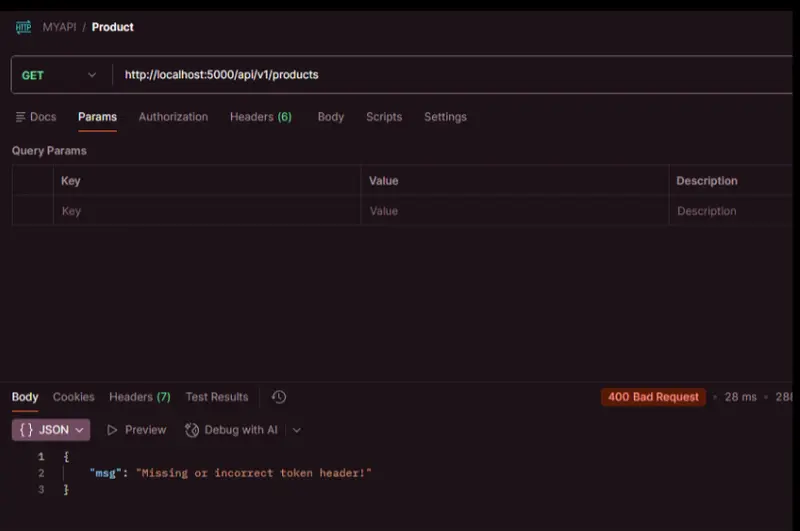Expand the Debug with AI options chevron
The image size is (800, 531).
tap(296, 431)
